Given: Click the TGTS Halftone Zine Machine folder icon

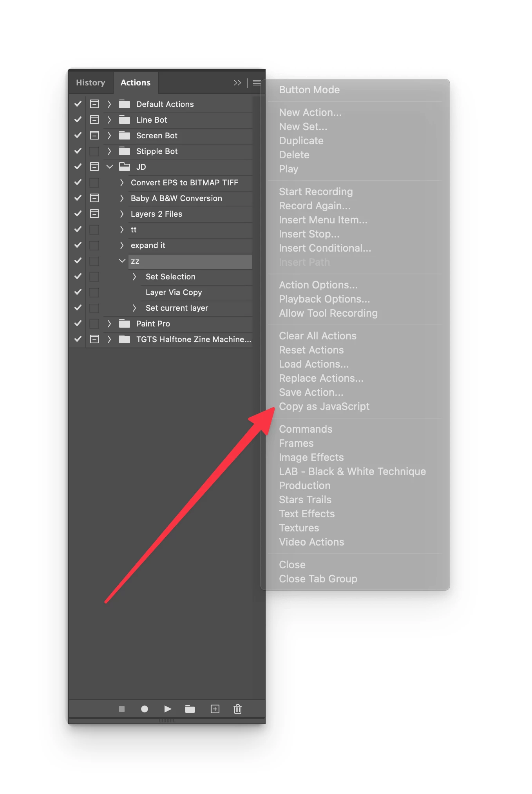Looking at the screenshot, I should [x=125, y=339].
